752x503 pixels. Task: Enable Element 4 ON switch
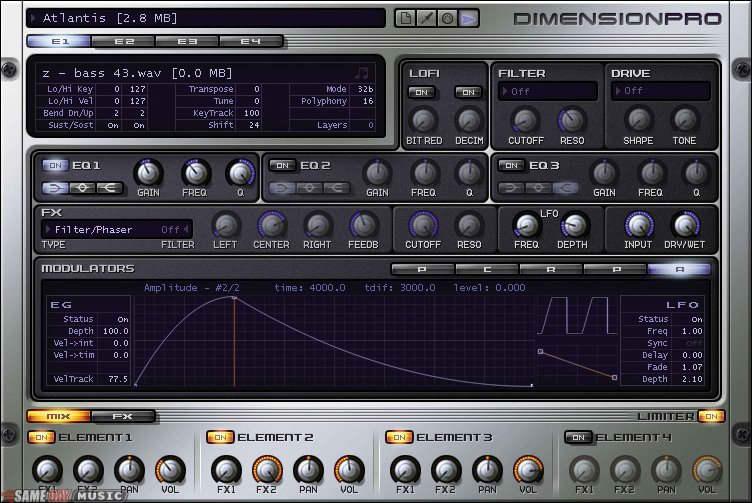(x=578, y=437)
